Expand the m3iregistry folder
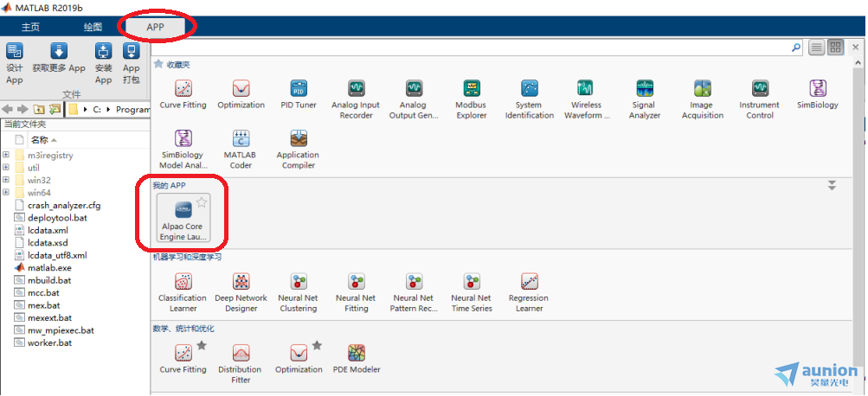The width and height of the screenshot is (868, 396). coord(6,156)
